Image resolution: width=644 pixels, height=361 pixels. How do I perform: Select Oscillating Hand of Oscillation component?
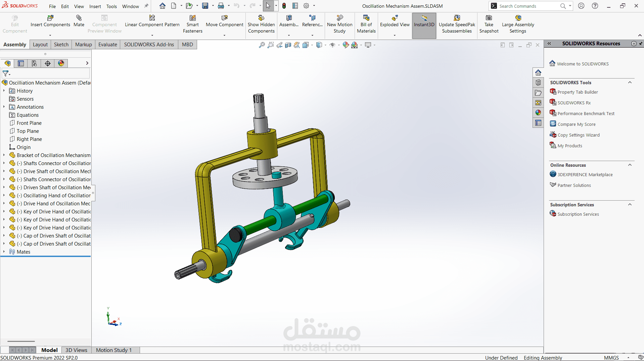pos(54,195)
